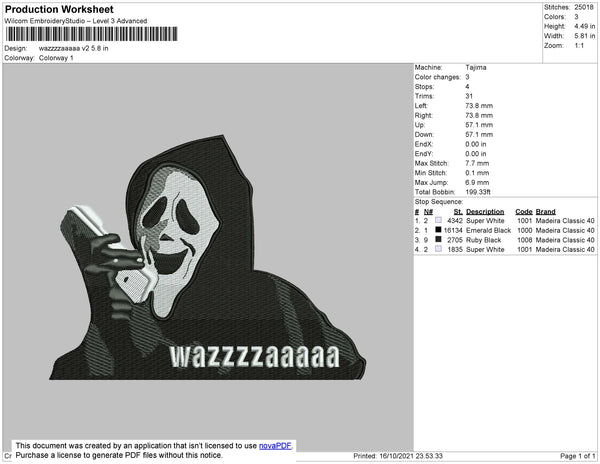Click the Super White swatch in row 1
This screenshot has width=600, height=464.
(439, 220)
